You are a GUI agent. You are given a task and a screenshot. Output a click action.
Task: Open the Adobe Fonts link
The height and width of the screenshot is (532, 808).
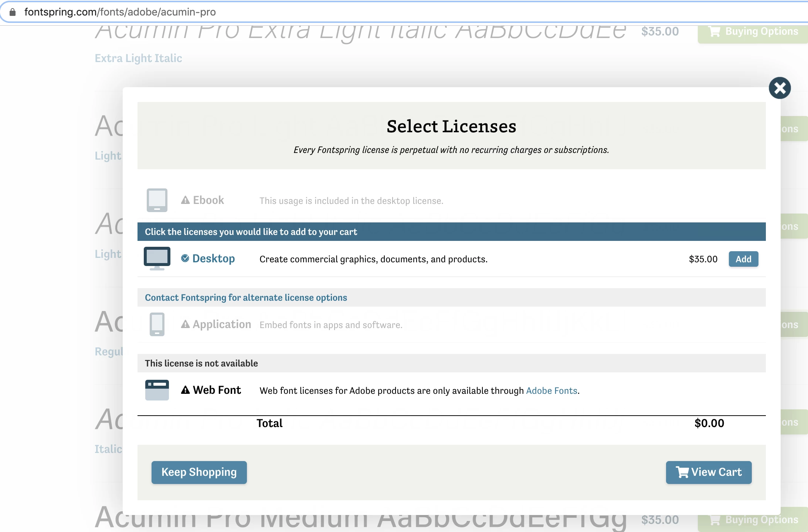tap(551, 391)
